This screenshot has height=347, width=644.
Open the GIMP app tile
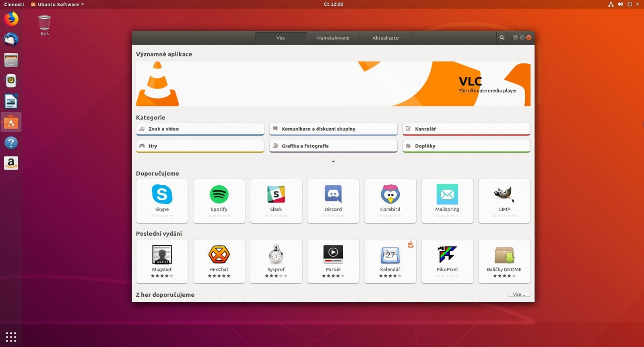504,201
